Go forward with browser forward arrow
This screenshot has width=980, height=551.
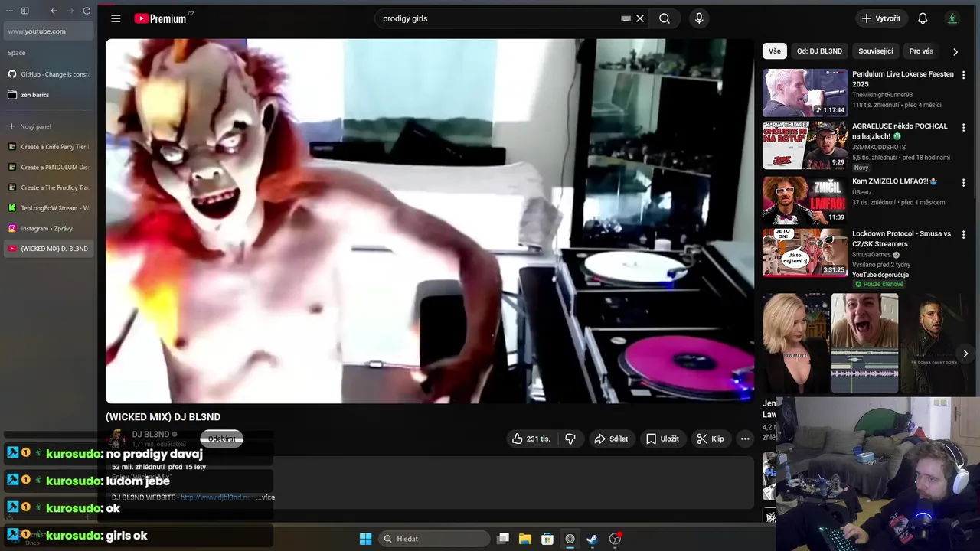point(70,11)
